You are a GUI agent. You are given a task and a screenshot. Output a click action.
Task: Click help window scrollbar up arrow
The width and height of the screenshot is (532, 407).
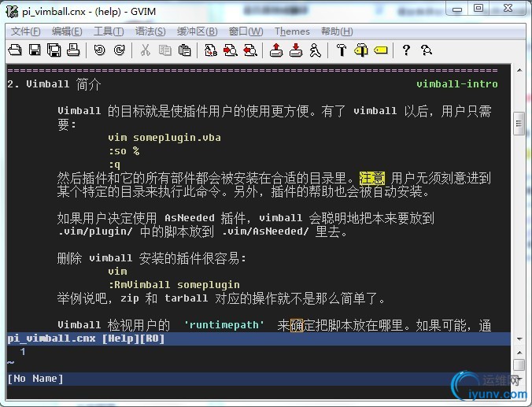tap(519, 70)
